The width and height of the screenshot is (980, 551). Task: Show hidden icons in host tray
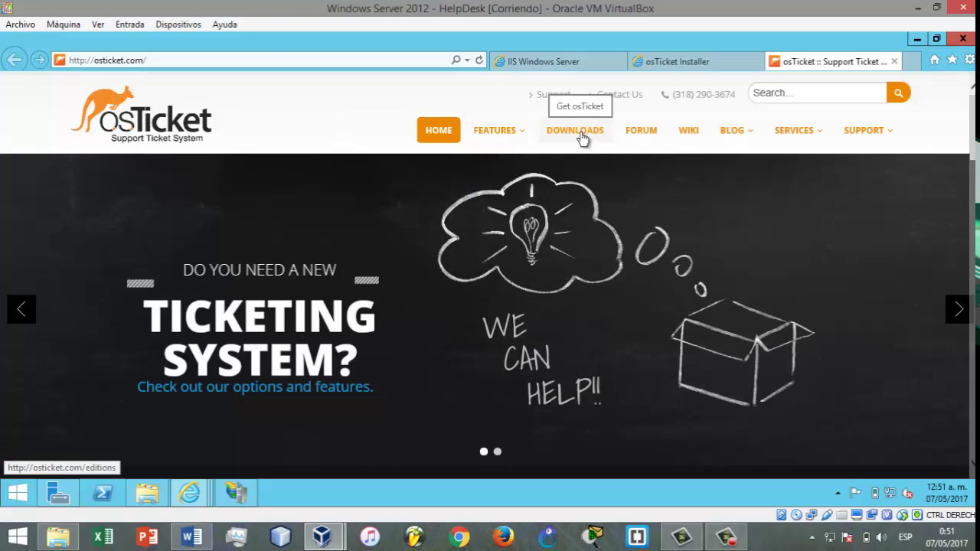[x=812, y=537]
